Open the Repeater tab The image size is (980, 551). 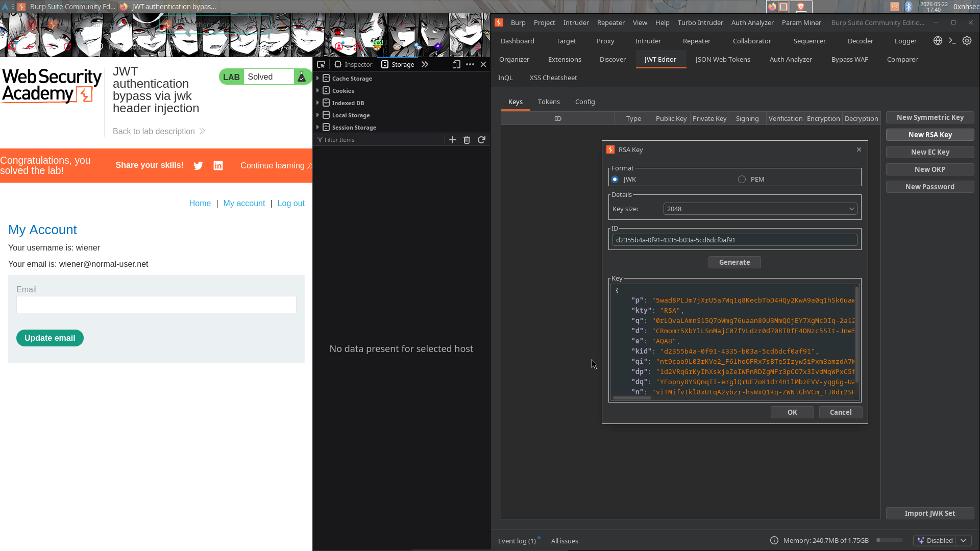coord(696,41)
